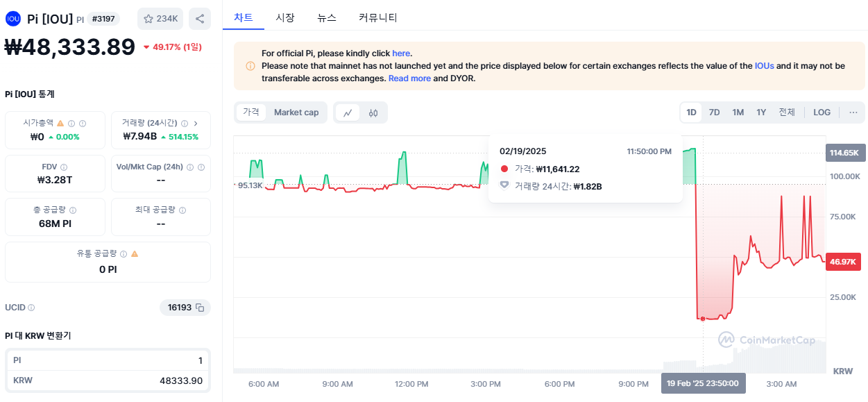The width and height of the screenshot is (868, 402).
Task: Click info icon beside 거래량 (24시간)
Action: (x=185, y=123)
